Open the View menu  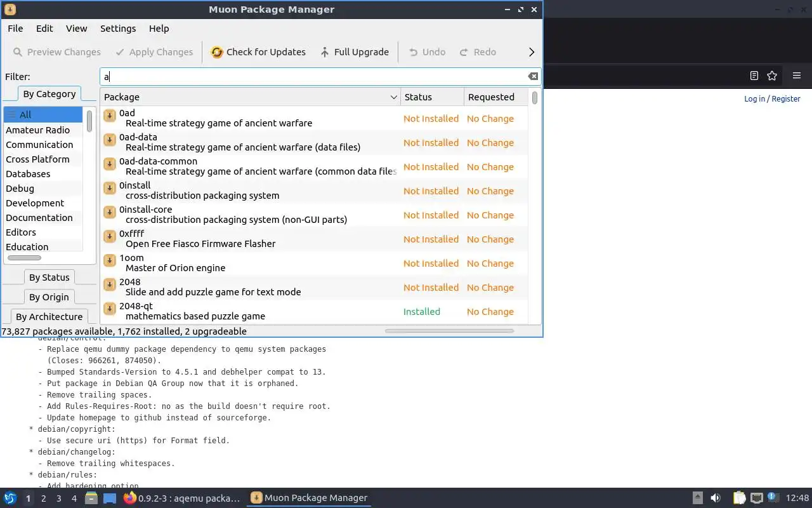coord(76,29)
